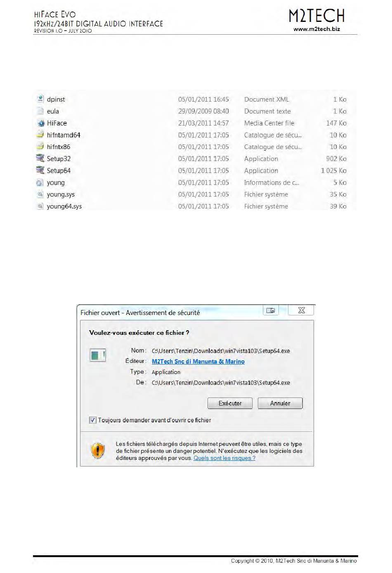
Task: Click the 5 Ko size value
Action: [340, 182]
